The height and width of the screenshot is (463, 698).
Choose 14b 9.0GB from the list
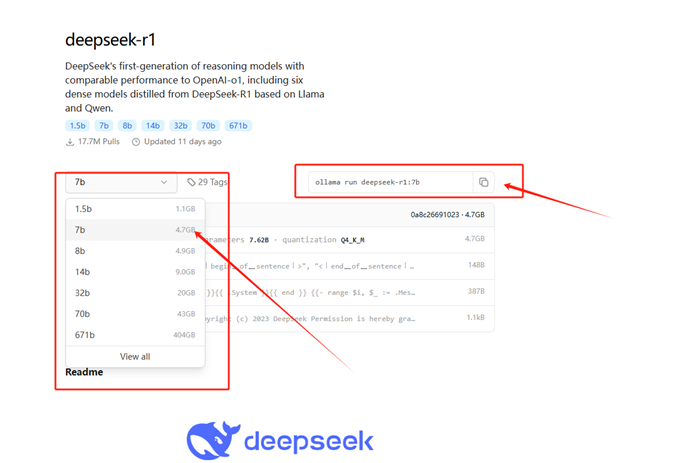tap(135, 272)
